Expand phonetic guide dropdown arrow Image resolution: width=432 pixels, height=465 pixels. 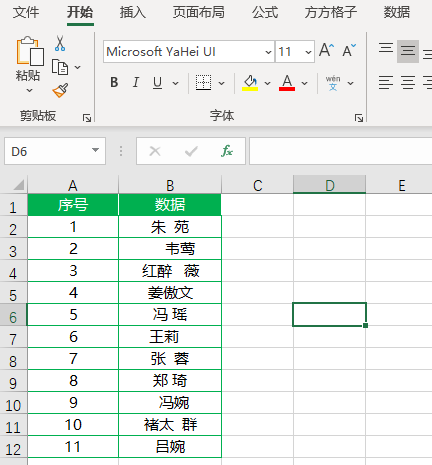click(x=350, y=83)
